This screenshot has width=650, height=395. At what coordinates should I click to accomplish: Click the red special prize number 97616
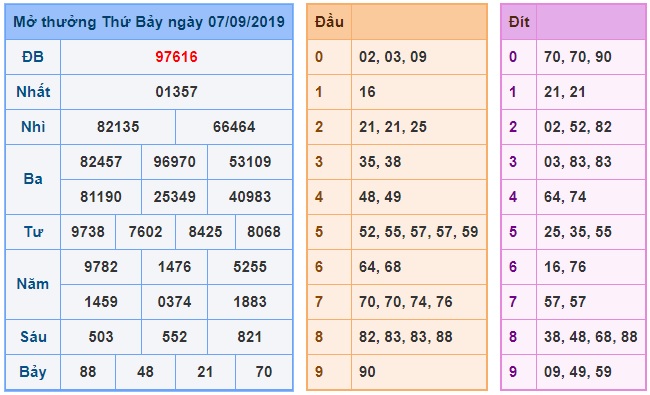[x=176, y=57]
